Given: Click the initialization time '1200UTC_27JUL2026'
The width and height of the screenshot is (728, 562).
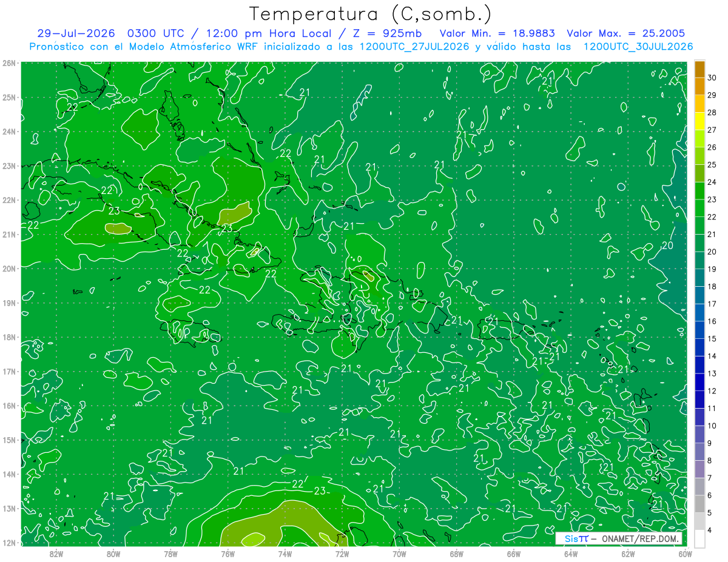Looking at the screenshot, I should tap(414, 47).
